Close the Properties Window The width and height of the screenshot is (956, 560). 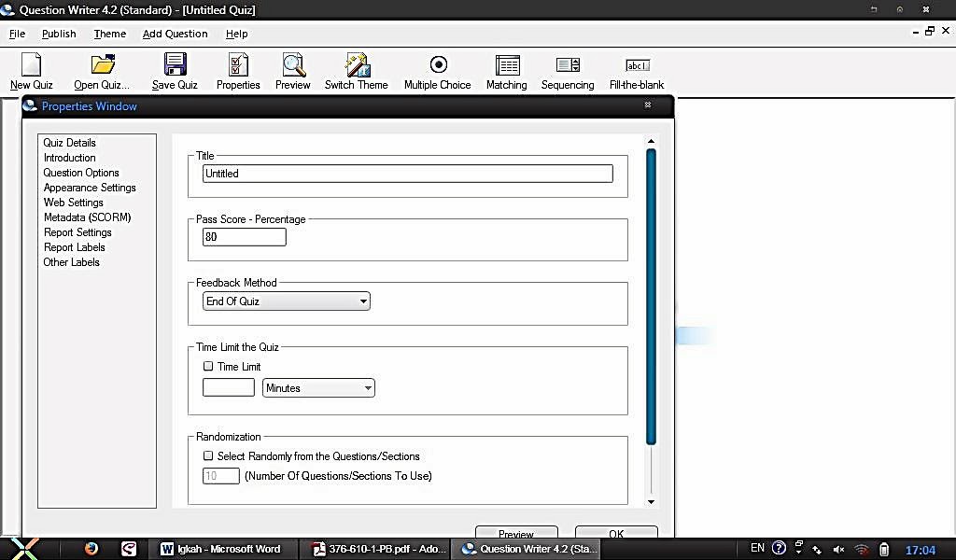click(648, 105)
